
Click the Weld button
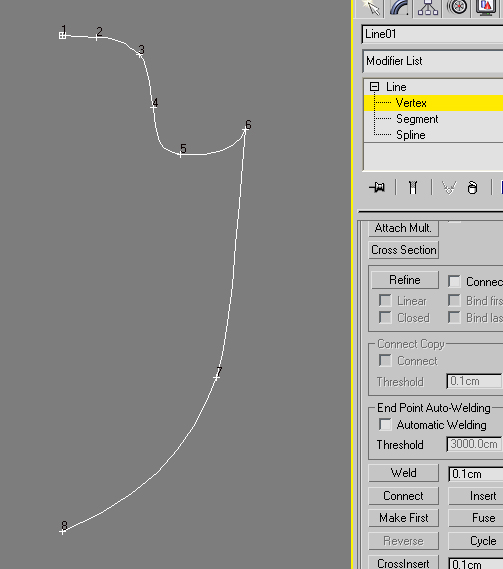403,473
